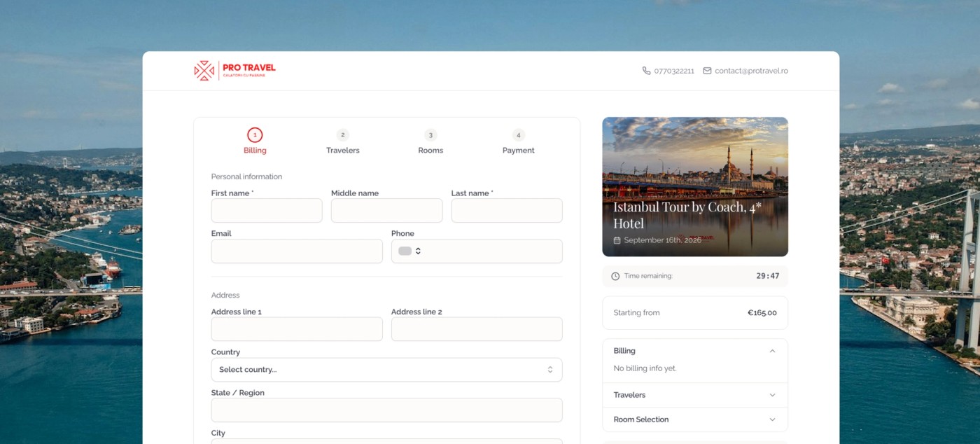Focus the Address line 1 field
980x444 pixels.
pos(297,329)
